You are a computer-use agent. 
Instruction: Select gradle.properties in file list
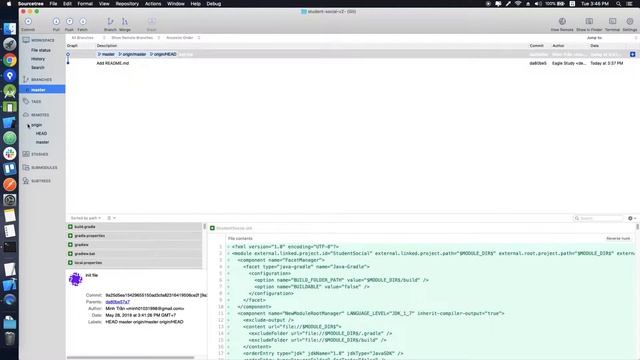click(x=134, y=236)
